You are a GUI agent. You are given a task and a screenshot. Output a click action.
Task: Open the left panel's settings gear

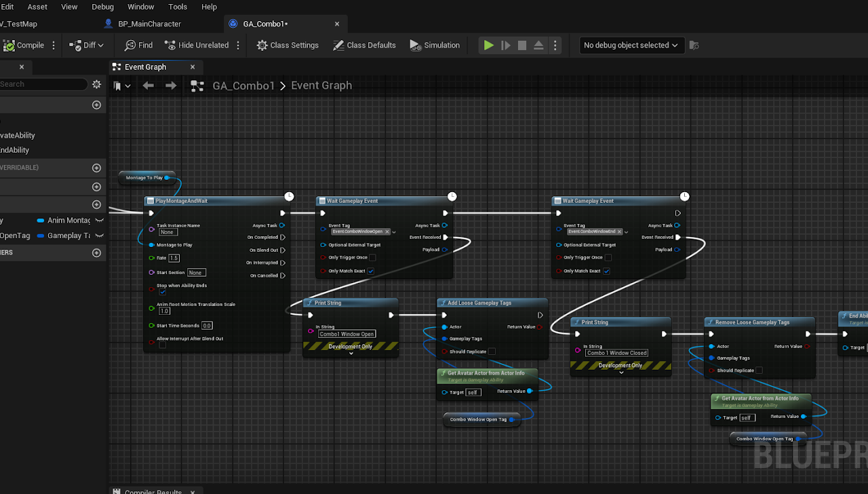pyautogui.click(x=96, y=84)
